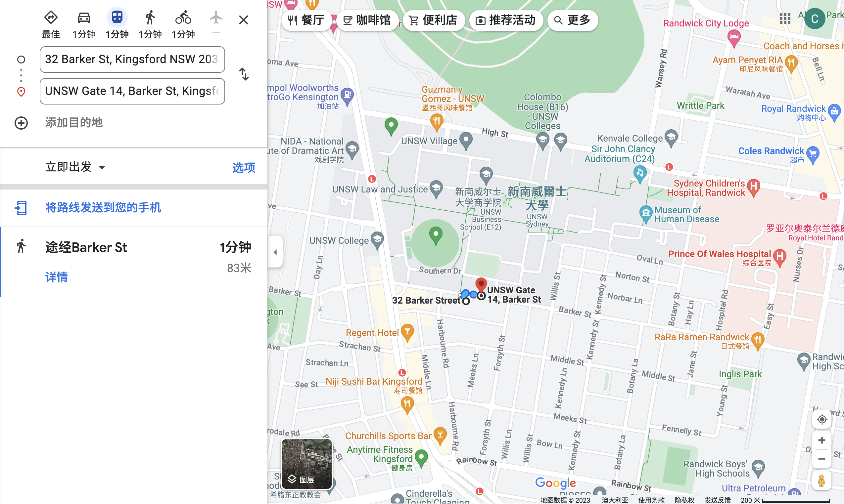The image size is (844, 504).
Task: Edit the 32 Barker St starting point field
Action: (132, 60)
